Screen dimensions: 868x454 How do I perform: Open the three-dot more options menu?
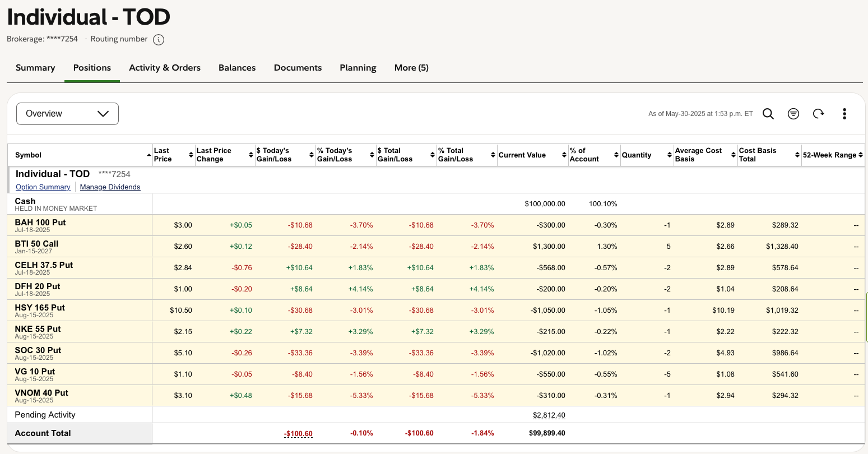click(844, 114)
